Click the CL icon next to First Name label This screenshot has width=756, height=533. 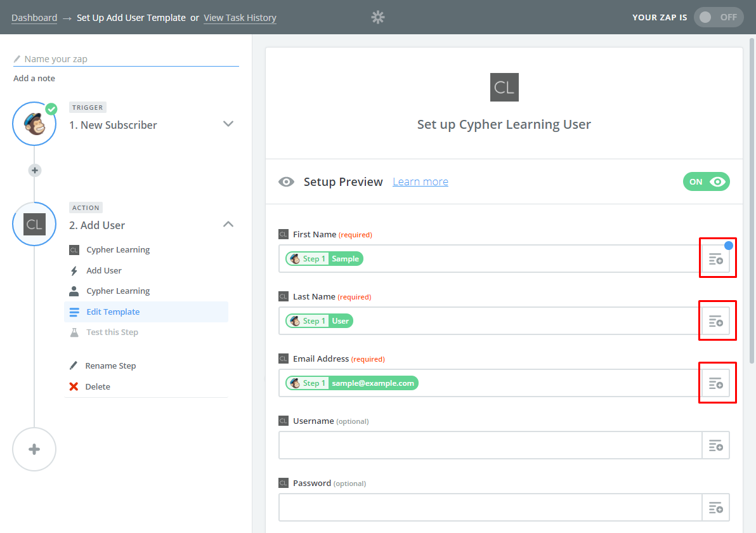click(x=283, y=234)
